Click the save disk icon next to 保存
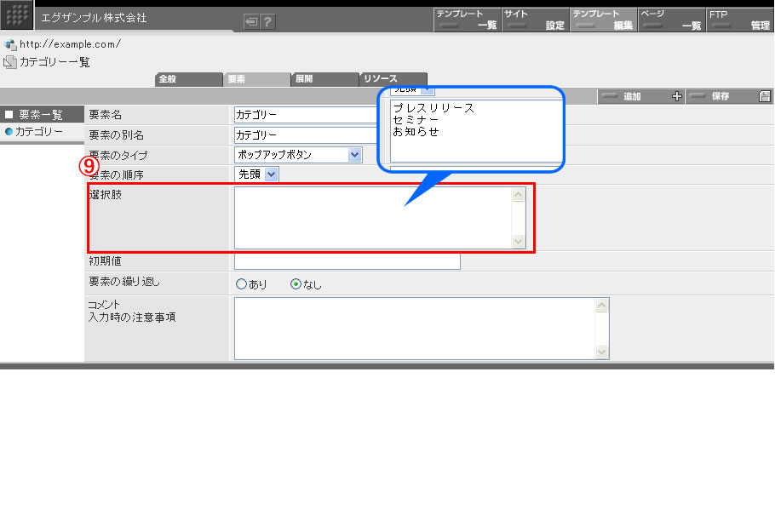The width and height of the screenshot is (775, 532). [765, 96]
